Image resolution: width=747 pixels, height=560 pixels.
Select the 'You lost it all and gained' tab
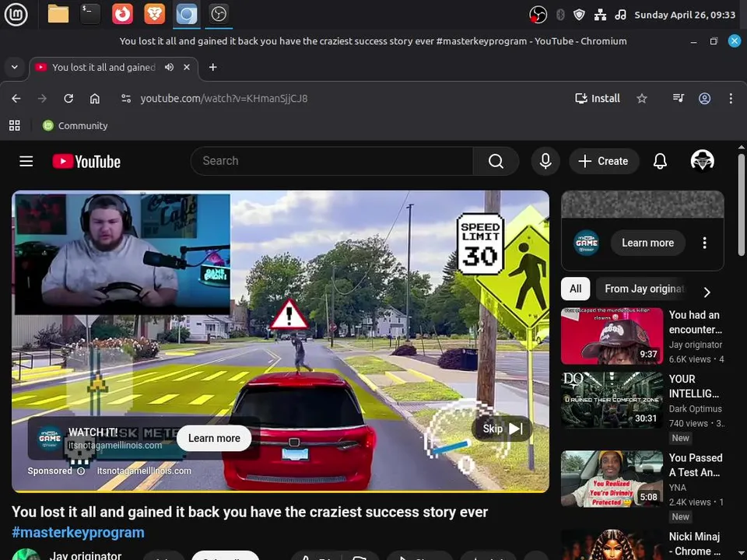click(103, 67)
